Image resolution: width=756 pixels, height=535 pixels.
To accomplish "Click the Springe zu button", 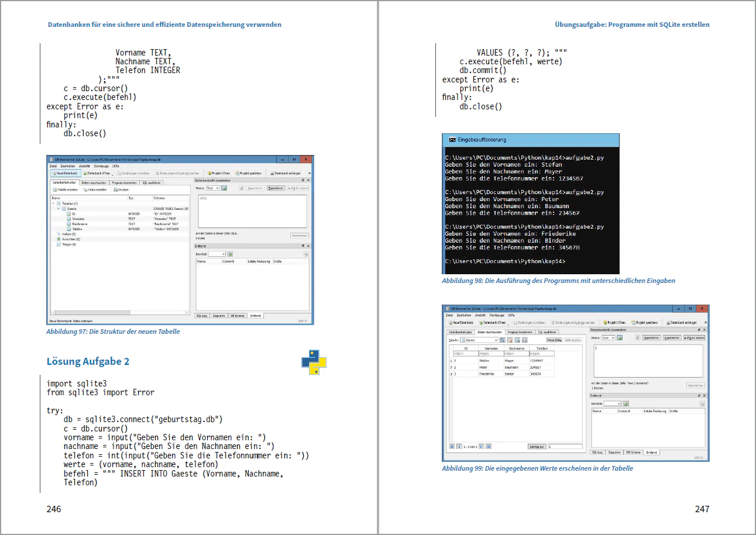I will 537,446.
